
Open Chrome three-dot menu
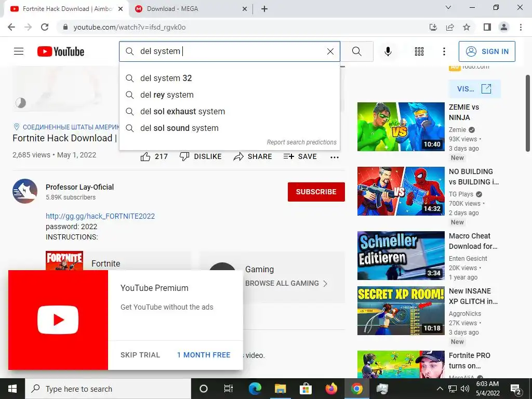[521, 27]
